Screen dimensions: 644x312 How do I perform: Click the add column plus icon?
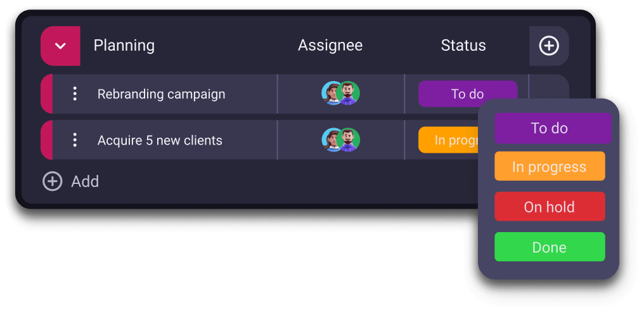pos(549,46)
